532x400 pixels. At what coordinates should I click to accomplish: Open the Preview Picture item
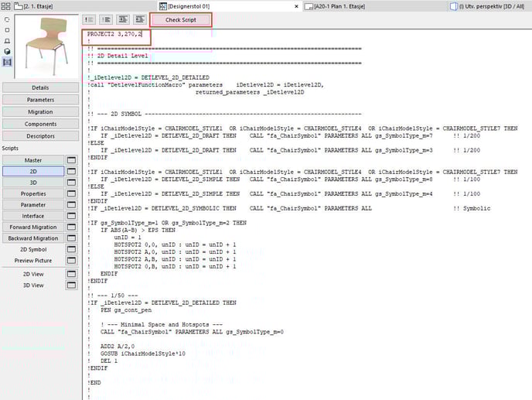coord(33,261)
